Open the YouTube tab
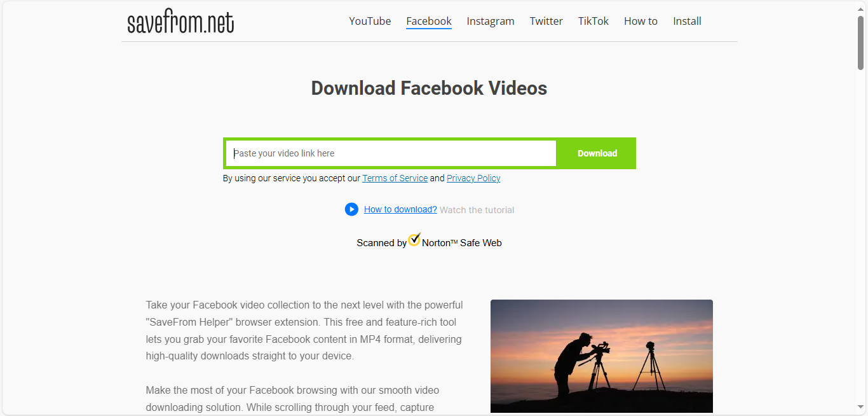 (370, 21)
